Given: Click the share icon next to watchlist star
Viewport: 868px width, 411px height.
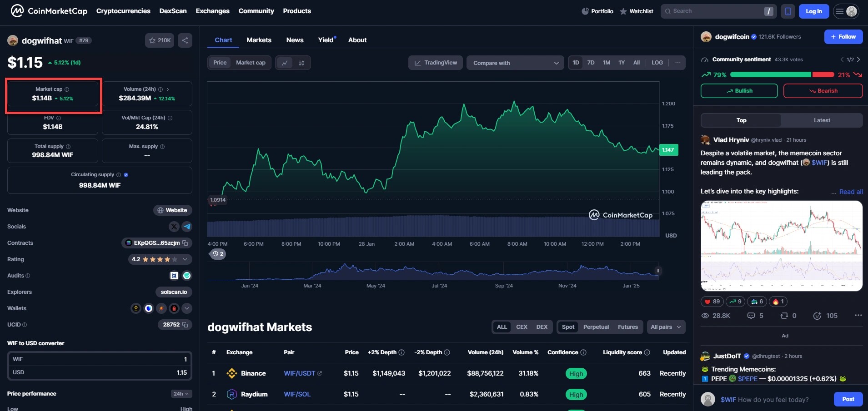Looking at the screenshot, I should click(x=185, y=40).
